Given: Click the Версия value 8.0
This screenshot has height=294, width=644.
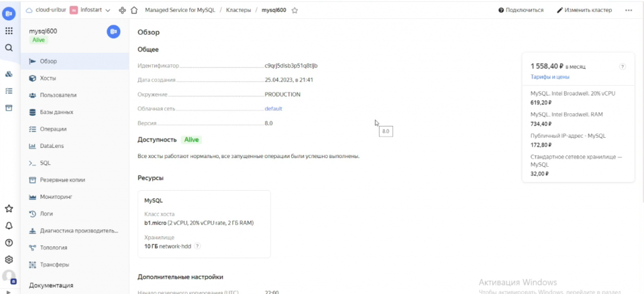Looking at the screenshot, I should (269, 123).
